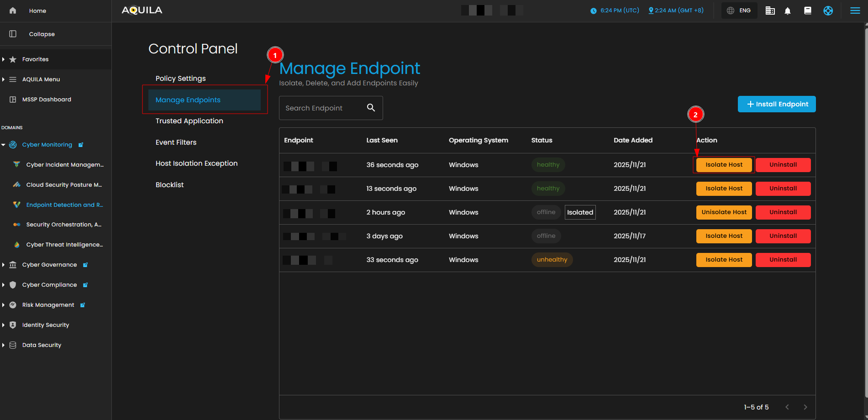Click the organization building icon in header
This screenshot has height=420, width=868.
(x=770, y=11)
